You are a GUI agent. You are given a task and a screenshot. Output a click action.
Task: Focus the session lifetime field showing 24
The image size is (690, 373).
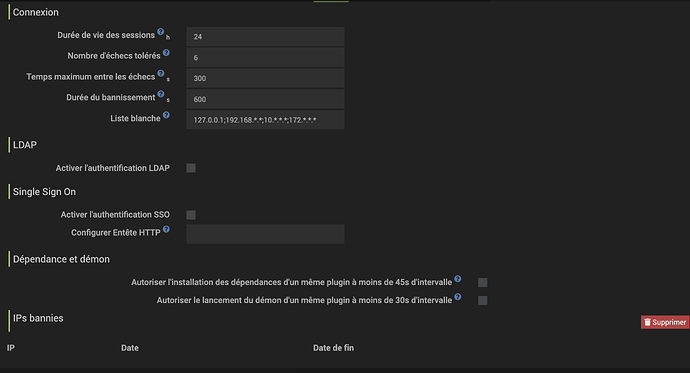click(x=265, y=37)
